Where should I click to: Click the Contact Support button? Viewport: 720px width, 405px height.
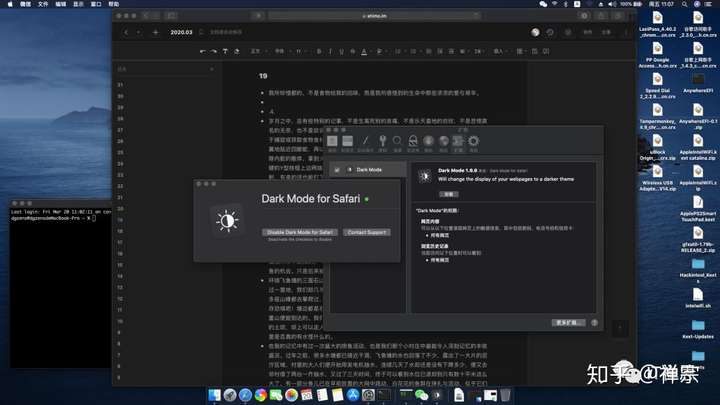(366, 232)
